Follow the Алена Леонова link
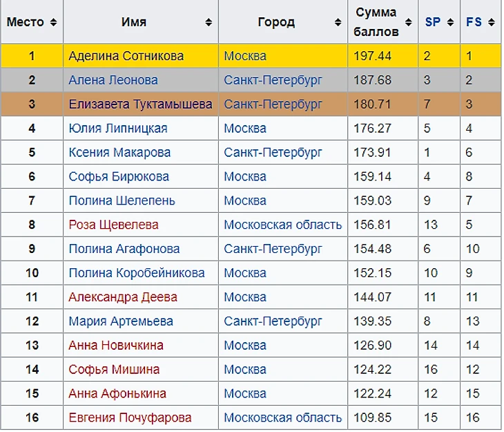 (113, 80)
